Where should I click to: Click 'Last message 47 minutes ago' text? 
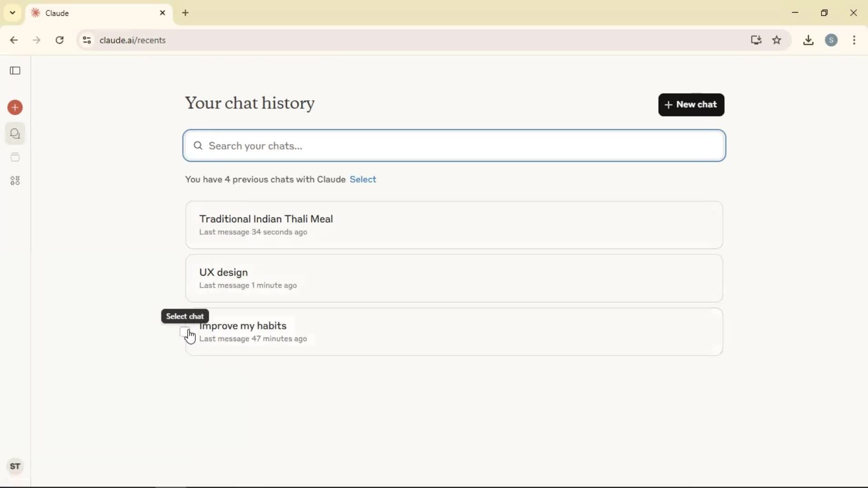tap(253, 339)
